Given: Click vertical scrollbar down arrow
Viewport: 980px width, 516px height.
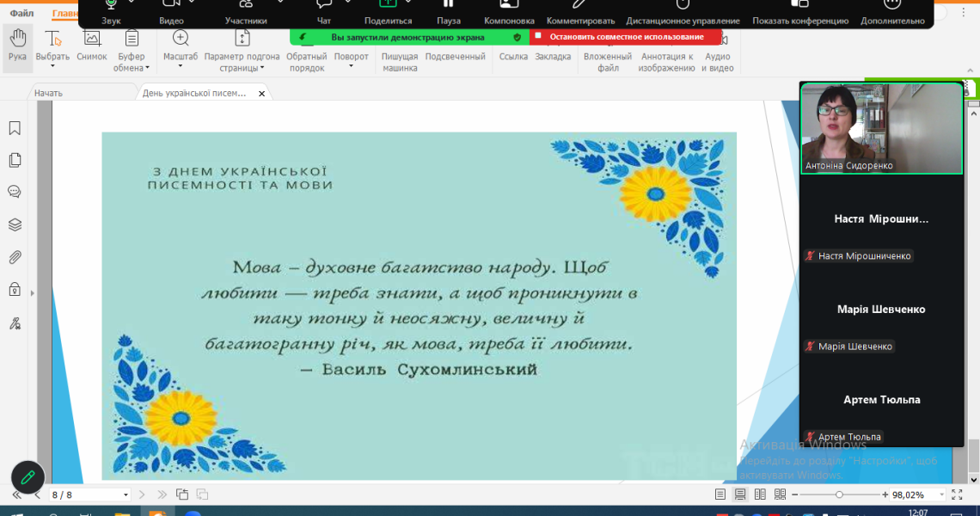Looking at the screenshot, I should coord(973,480).
